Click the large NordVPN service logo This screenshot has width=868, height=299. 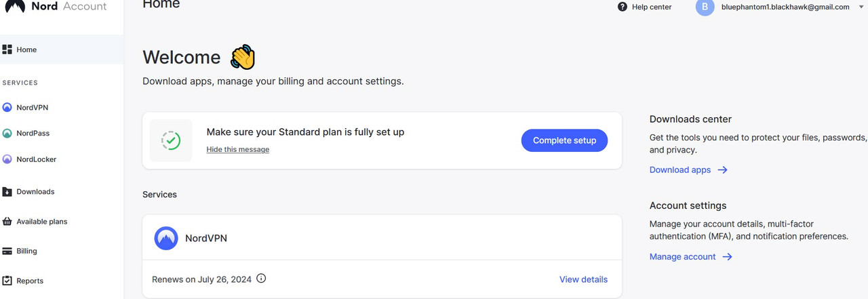(x=166, y=239)
